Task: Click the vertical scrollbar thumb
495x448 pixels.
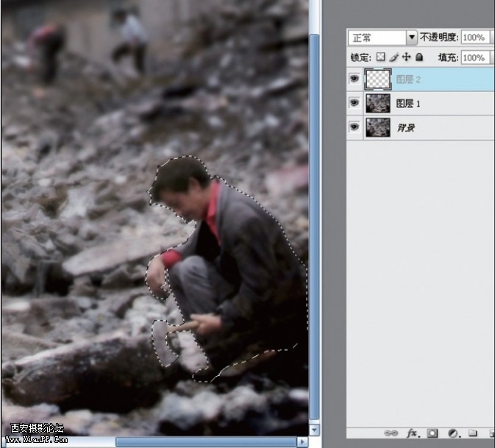Action: (x=314, y=227)
